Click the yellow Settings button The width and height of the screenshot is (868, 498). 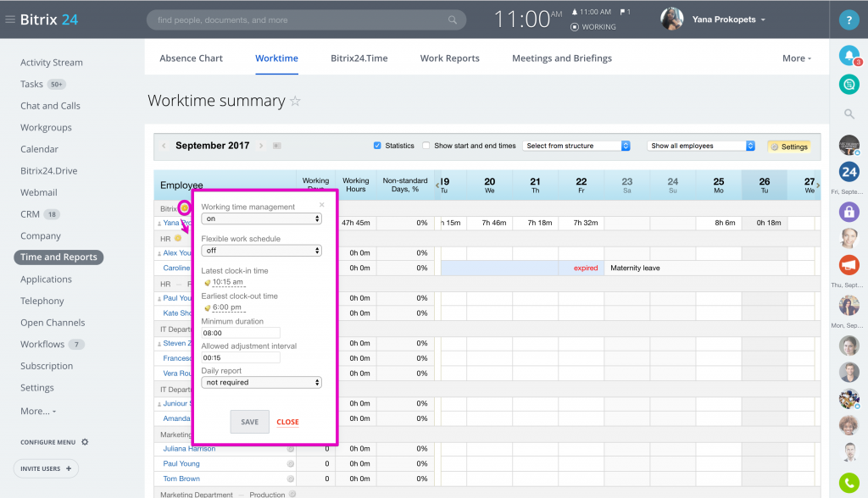[x=789, y=147]
